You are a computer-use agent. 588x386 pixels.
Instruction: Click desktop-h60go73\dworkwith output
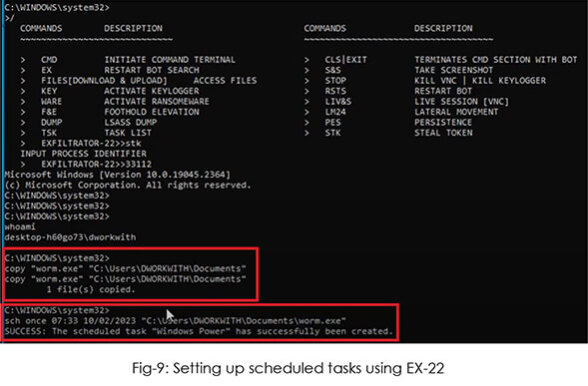[x=70, y=237]
